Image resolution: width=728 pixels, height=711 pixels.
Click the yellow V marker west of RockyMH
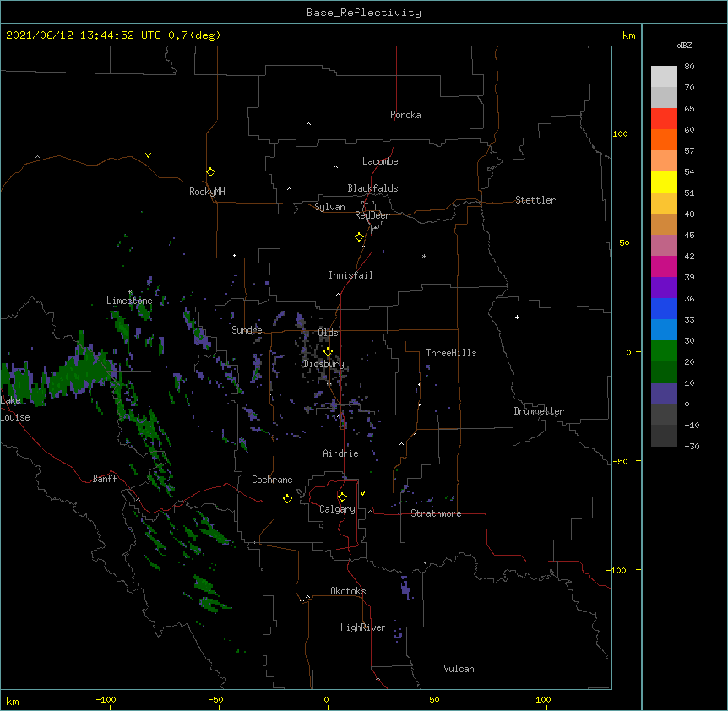148,155
